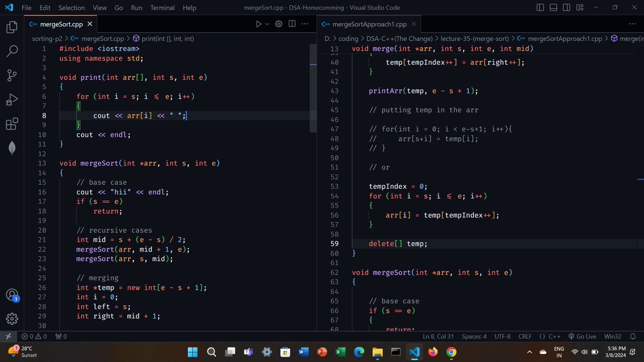
Task: Open the Chrome icon in taskbar
Action: (451, 352)
